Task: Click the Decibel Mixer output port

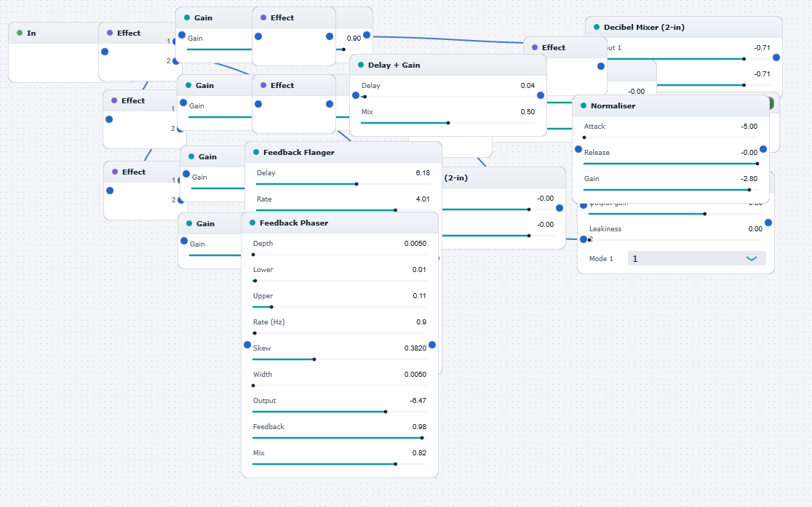Action: (x=776, y=57)
